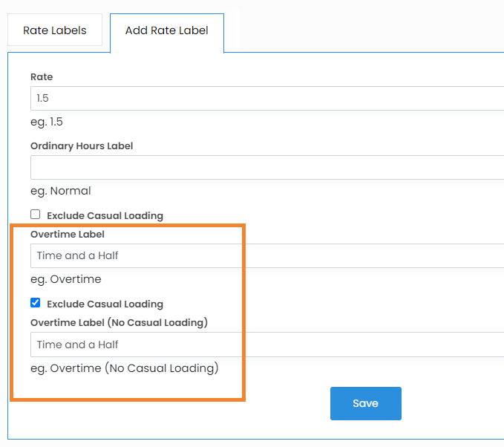Select the Add Rate Label tab
504x447 pixels.
(x=166, y=30)
